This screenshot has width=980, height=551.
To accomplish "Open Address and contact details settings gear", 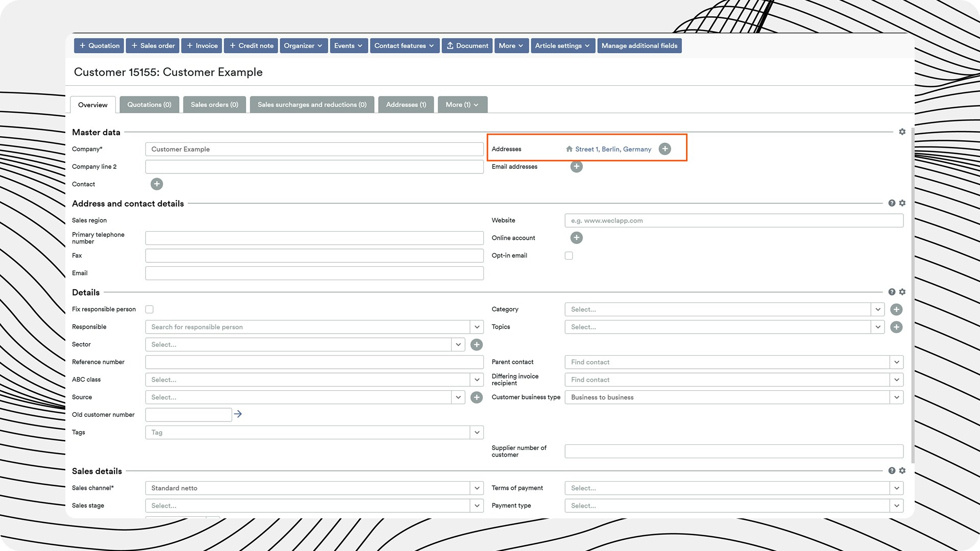I will (x=902, y=203).
